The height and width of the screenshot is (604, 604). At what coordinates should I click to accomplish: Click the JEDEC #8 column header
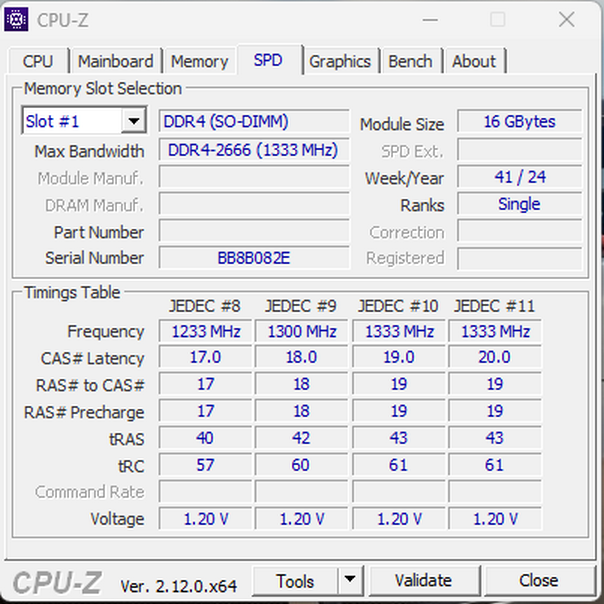pyautogui.click(x=205, y=306)
